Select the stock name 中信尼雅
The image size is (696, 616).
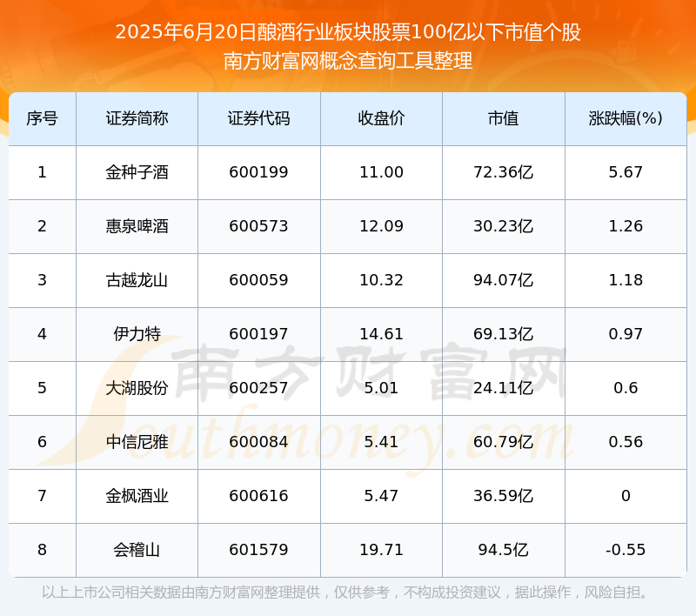pos(137,442)
